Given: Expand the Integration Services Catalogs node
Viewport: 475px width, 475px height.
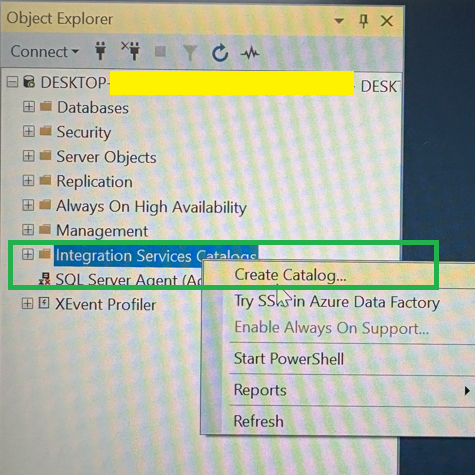Looking at the screenshot, I should [28, 254].
